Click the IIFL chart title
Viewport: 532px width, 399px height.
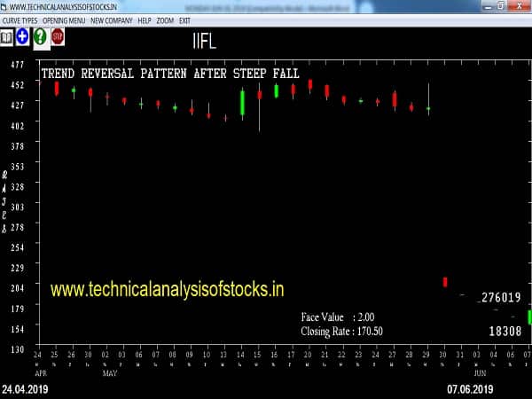point(203,42)
